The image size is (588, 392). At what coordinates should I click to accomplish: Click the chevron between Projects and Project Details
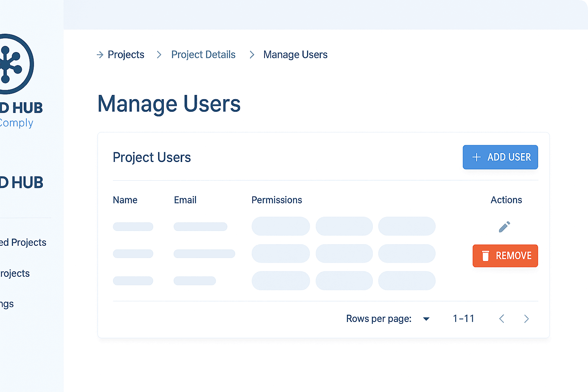click(x=159, y=55)
